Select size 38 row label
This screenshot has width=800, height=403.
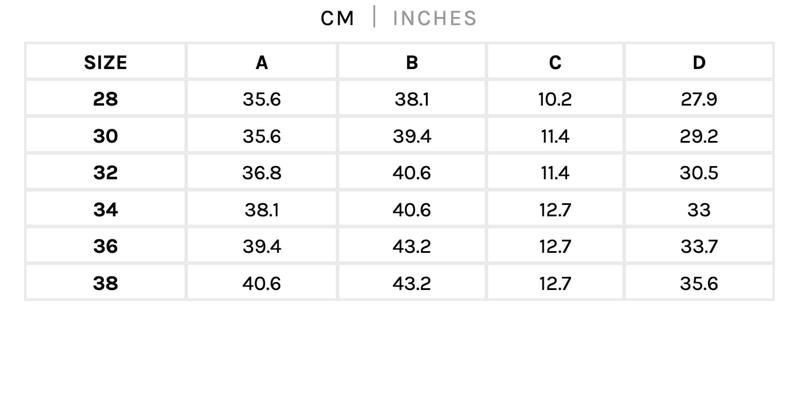pyautogui.click(x=106, y=283)
